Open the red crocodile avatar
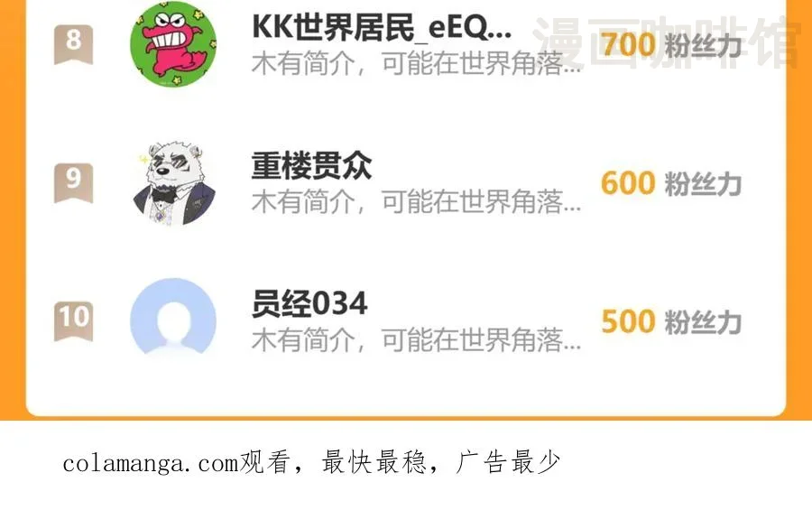 [173, 44]
